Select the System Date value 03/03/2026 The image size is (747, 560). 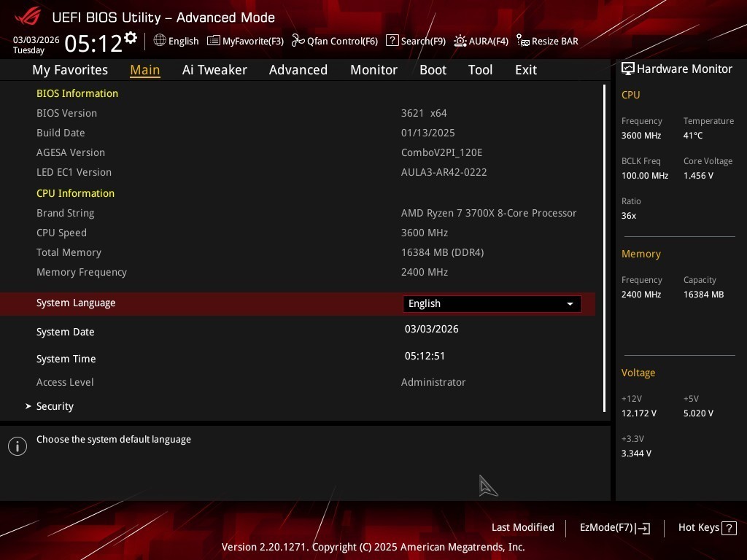pyautogui.click(x=432, y=329)
